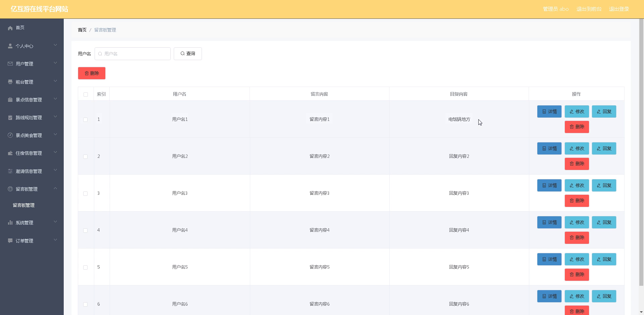Screen dimensions: 644x315
Task: Click the home icon beside 首页 in the sidebar
Action: click(10, 28)
